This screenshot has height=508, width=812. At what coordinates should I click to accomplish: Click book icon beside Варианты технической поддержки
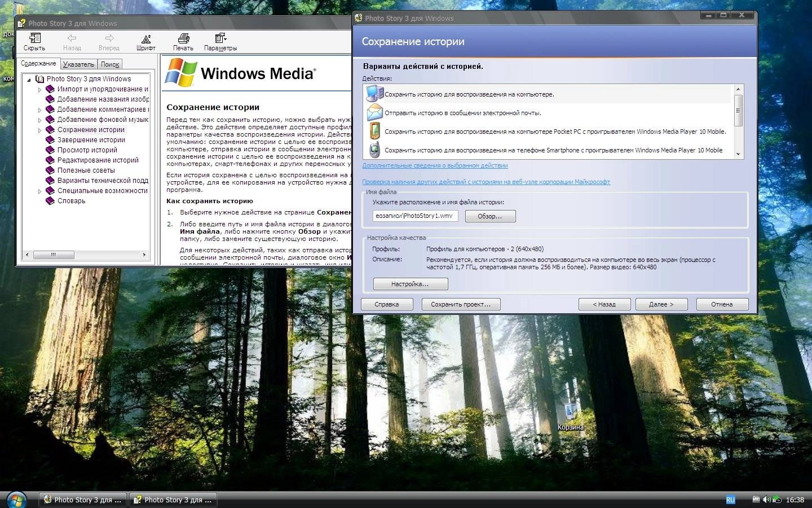tap(50, 181)
